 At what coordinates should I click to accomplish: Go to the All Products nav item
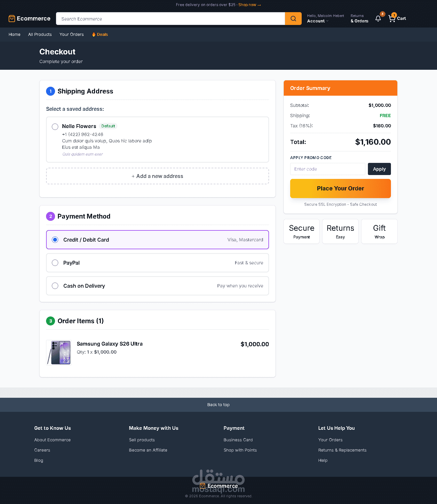(x=40, y=35)
